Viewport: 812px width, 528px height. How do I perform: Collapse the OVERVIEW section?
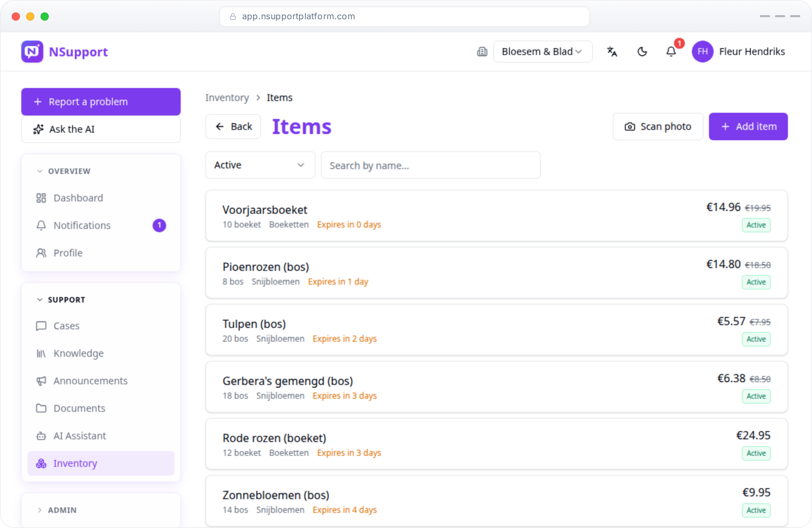(64, 171)
